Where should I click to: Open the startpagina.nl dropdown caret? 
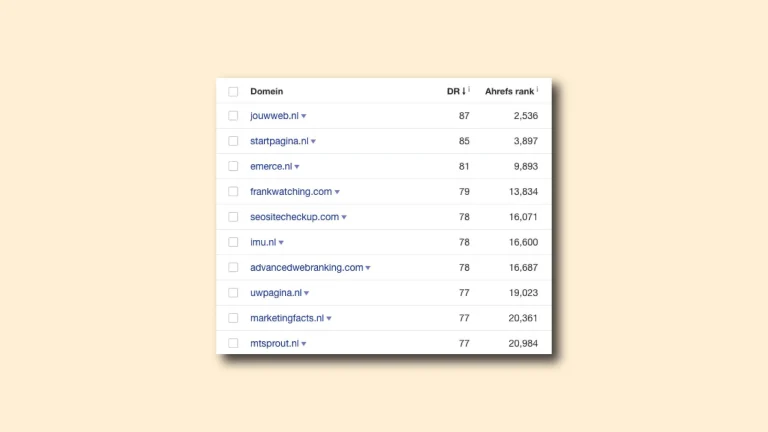point(313,142)
